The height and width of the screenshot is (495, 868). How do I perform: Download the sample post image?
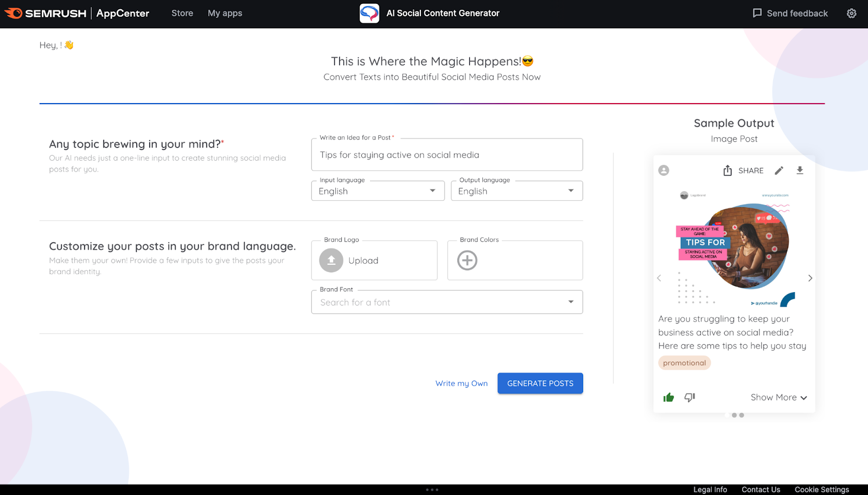click(x=800, y=170)
